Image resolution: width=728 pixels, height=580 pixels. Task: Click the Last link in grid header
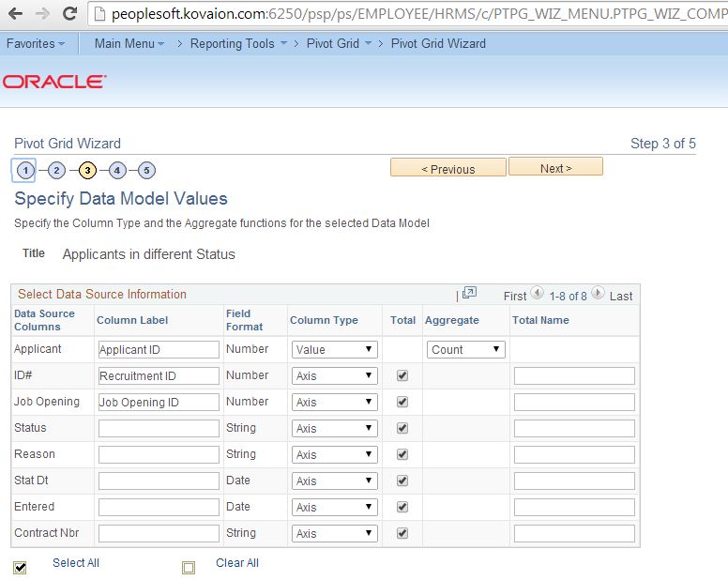pos(621,297)
